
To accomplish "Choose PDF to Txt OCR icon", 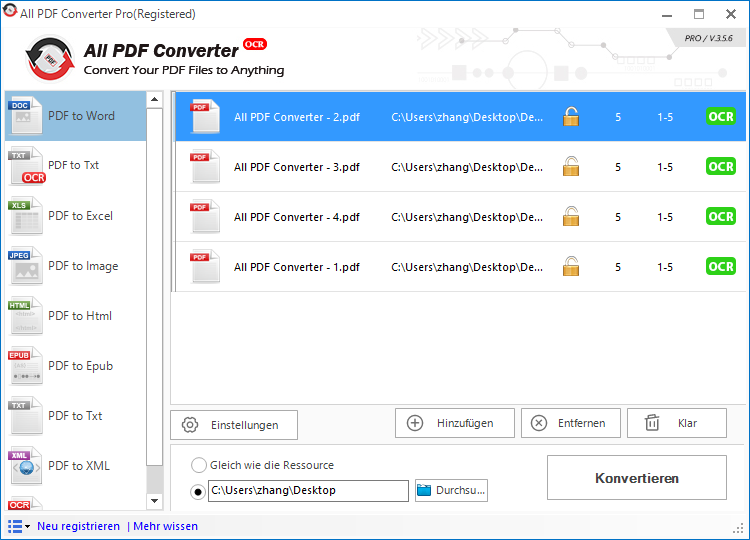I will [26, 166].
